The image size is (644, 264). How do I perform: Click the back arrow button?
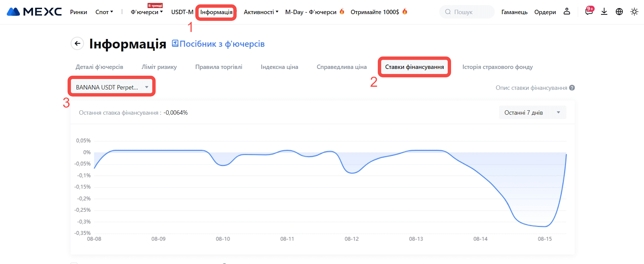pos(77,43)
